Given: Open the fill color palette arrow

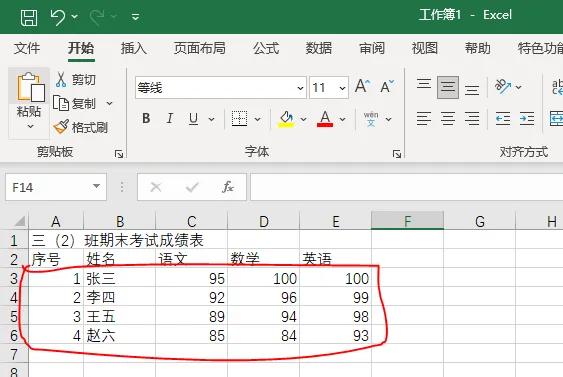Looking at the screenshot, I should click(x=303, y=119).
